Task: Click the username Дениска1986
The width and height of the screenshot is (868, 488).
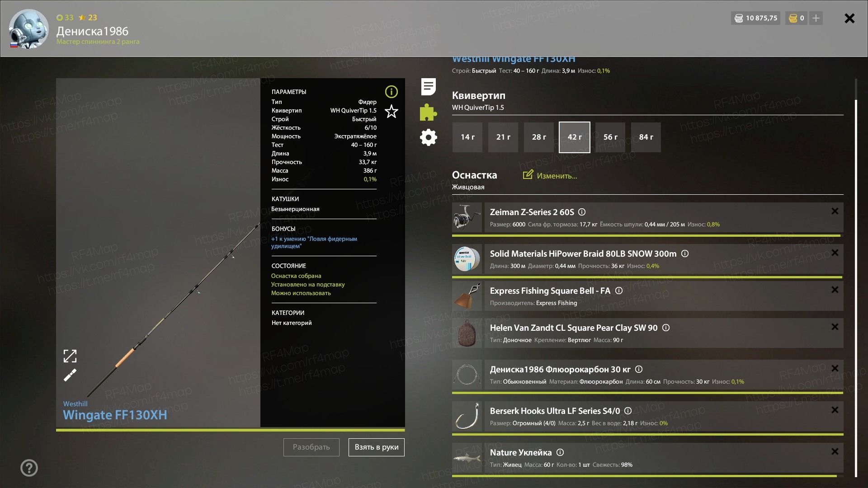Action: pos(92,31)
